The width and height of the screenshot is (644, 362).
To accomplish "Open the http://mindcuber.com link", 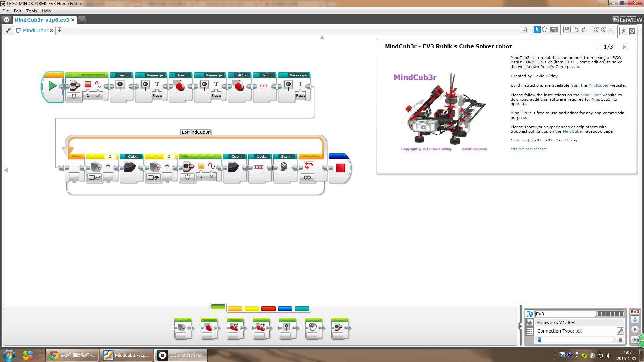I will click(x=528, y=149).
